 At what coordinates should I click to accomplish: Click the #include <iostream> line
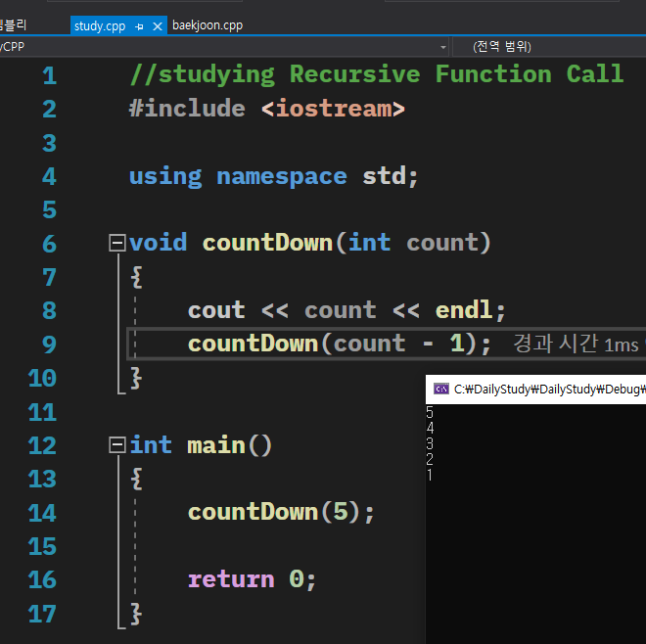(267, 109)
